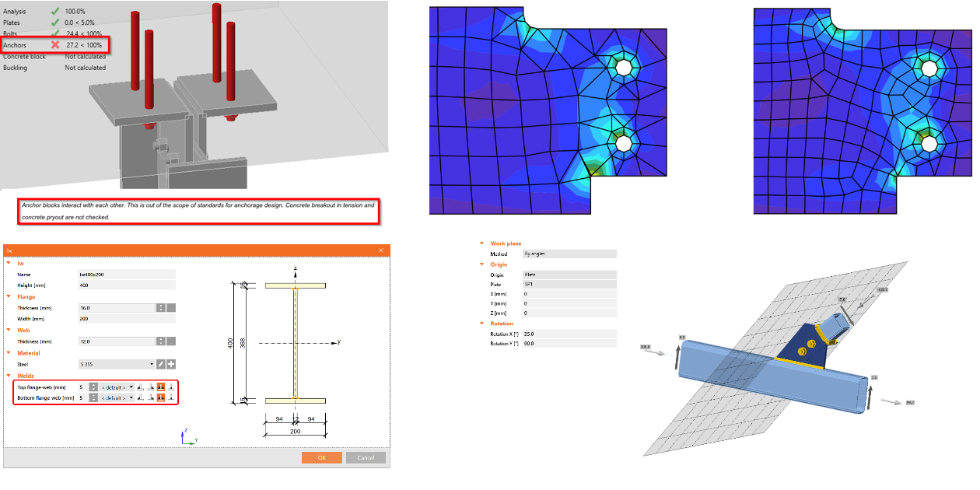
Task: Select the highlighted orange weld icon for Top flange-web
Action: (161, 387)
